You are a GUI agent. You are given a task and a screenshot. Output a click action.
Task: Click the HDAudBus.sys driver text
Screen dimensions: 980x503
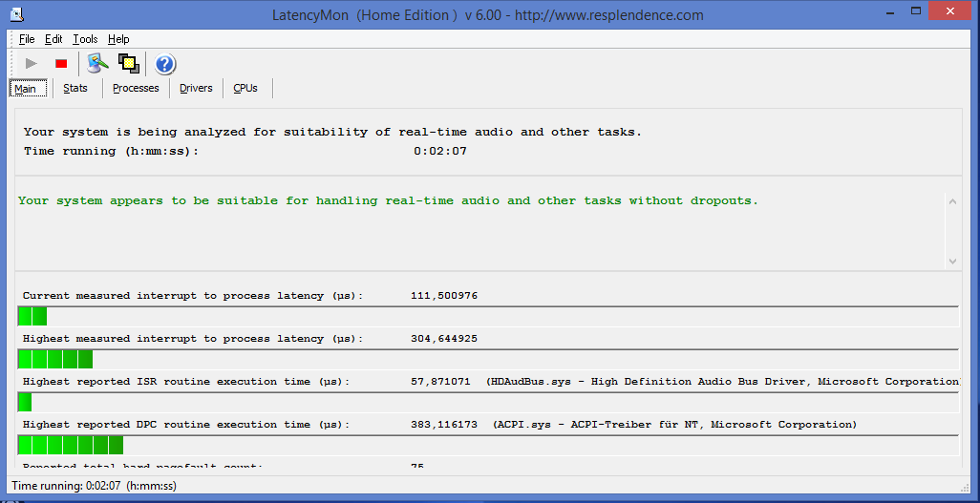click(x=722, y=381)
